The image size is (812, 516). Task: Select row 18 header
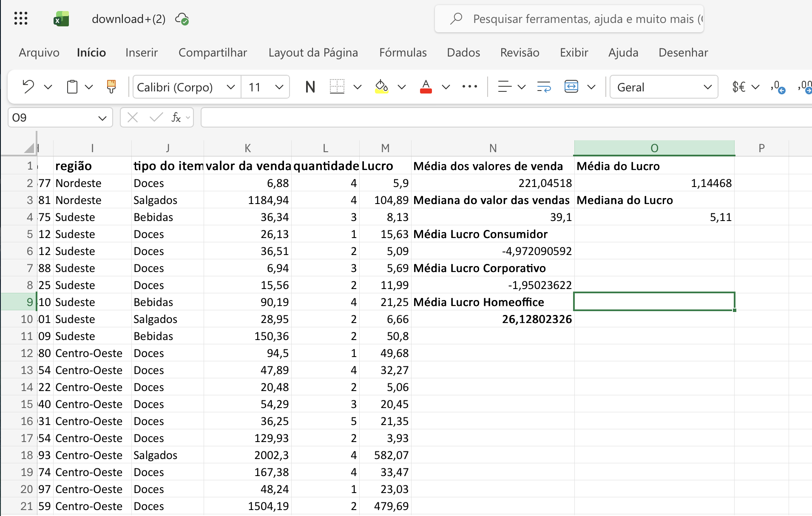19,455
